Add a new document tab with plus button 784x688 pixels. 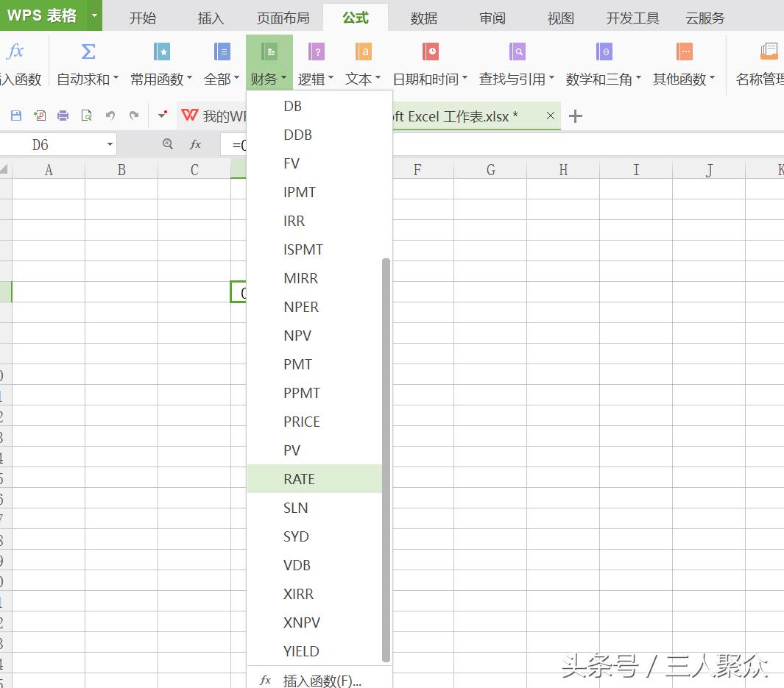click(576, 116)
